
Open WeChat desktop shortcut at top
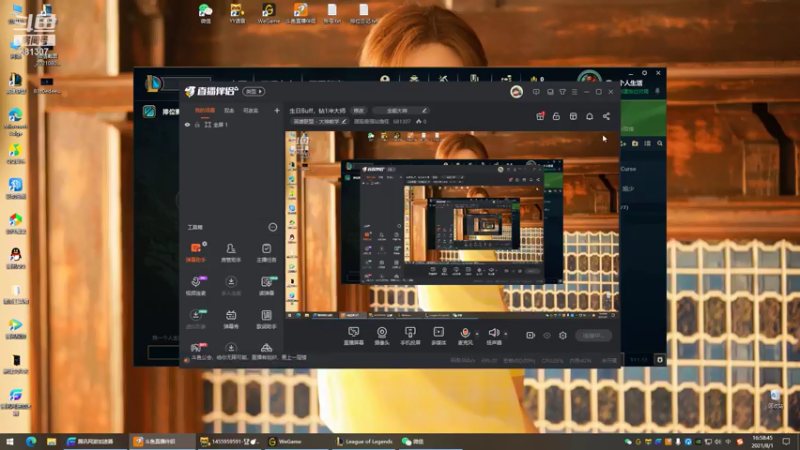[x=206, y=13]
